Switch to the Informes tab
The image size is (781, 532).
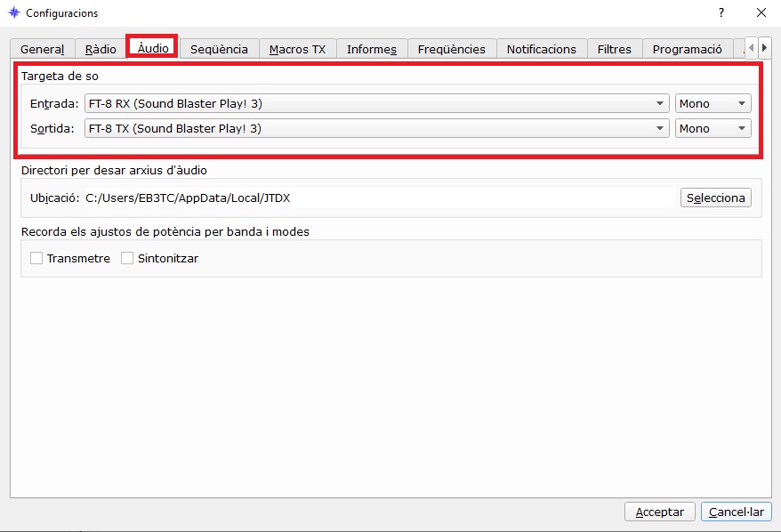pos(372,49)
